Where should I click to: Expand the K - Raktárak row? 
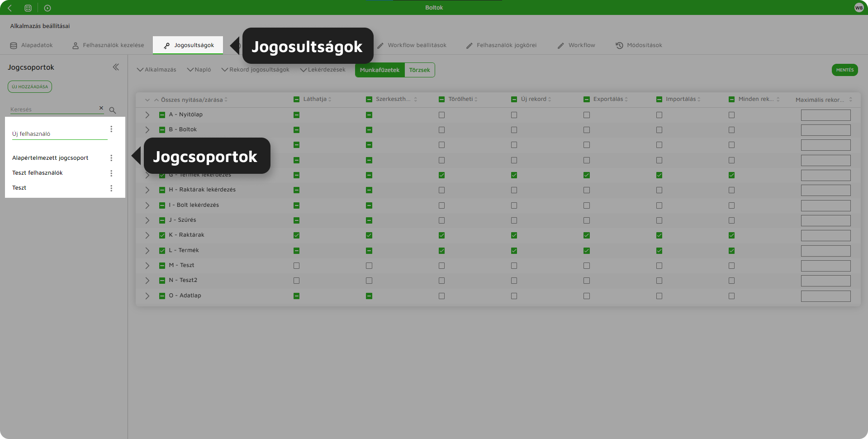pos(147,235)
